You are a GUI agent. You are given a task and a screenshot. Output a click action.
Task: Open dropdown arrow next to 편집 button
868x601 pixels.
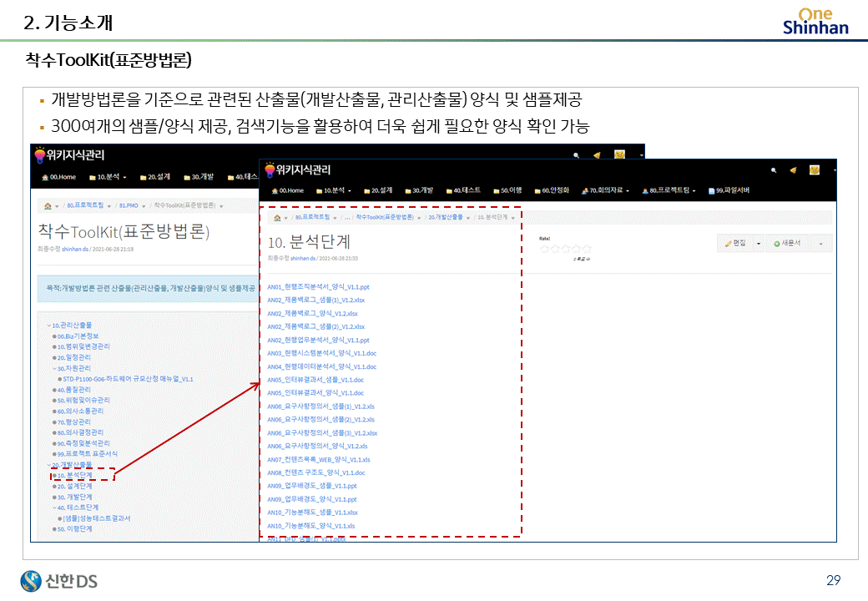tap(759, 244)
